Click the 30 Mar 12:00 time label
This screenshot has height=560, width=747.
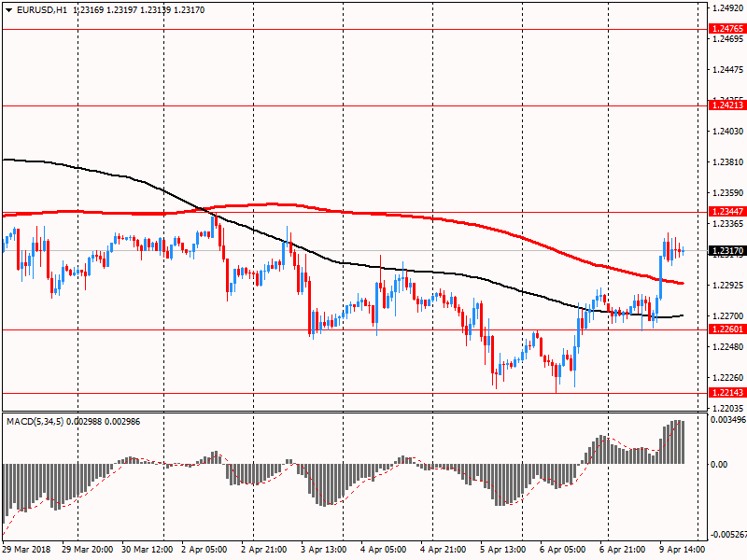point(148,550)
